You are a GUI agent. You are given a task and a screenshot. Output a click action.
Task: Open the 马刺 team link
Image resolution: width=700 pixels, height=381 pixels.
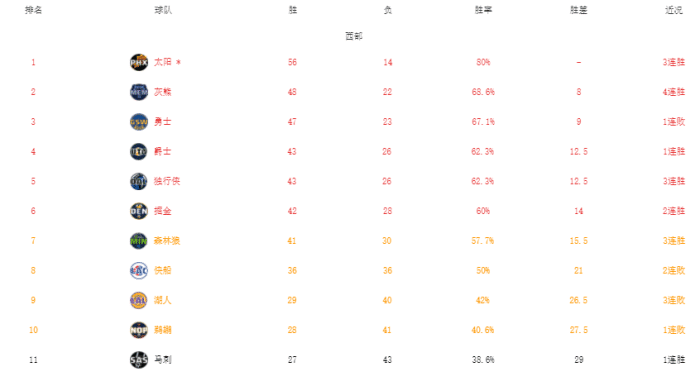163,360
